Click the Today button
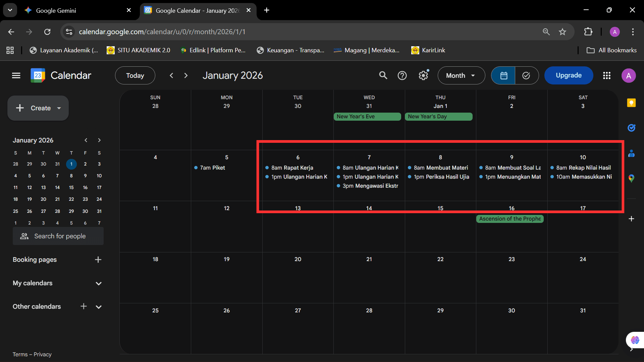The width and height of the screenshot is (644, 362). [x=135, y=75]
